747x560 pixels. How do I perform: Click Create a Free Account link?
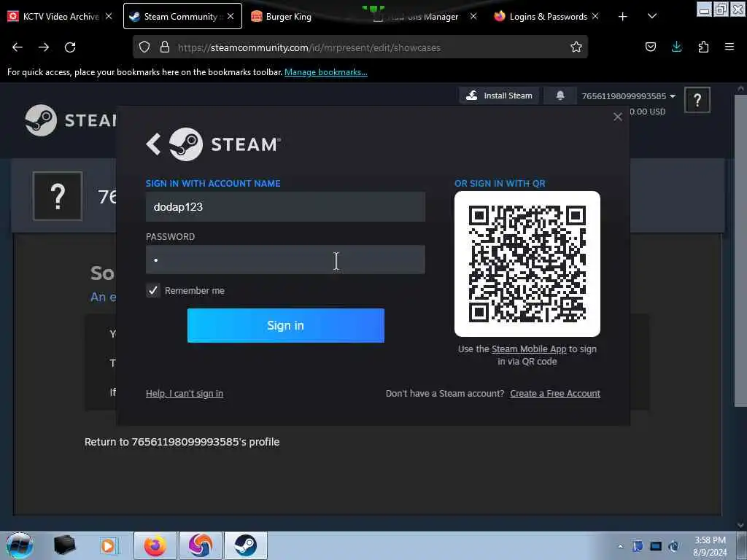555,393
